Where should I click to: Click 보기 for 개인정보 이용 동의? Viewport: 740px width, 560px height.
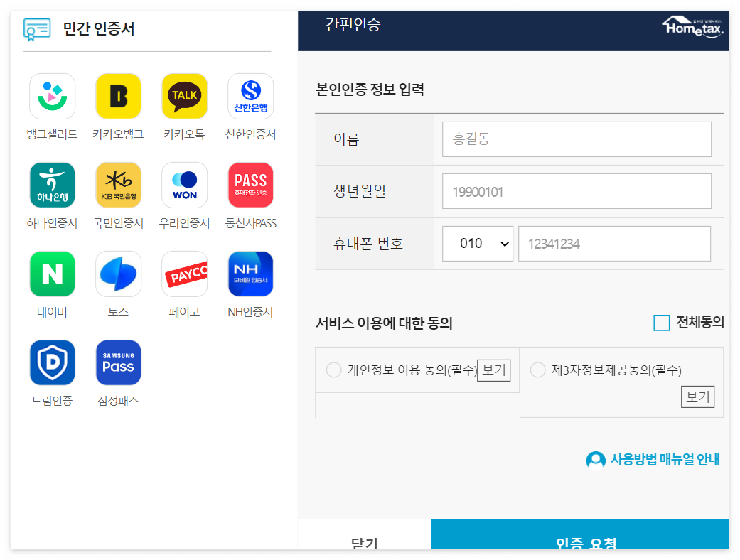click(493, 370)
